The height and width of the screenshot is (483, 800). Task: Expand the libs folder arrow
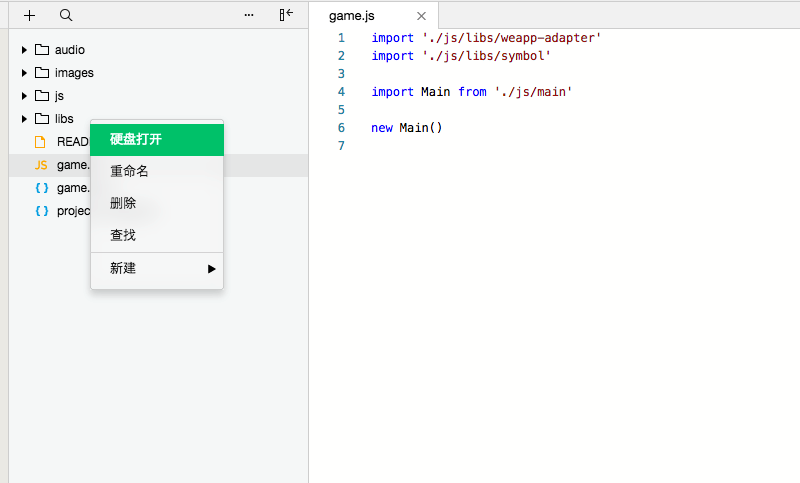point(24,119)
